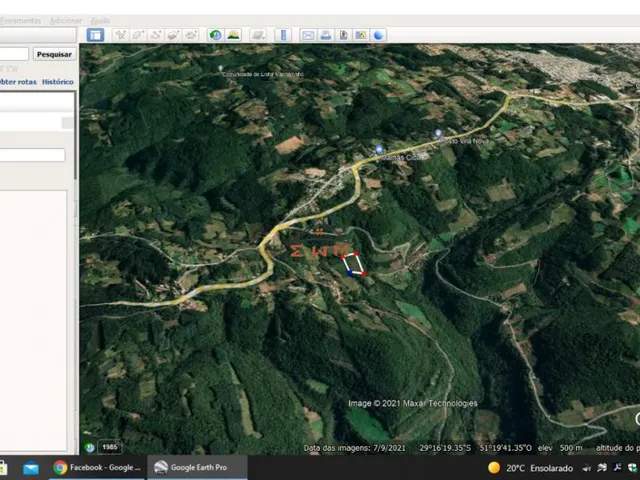Toggle sunlight across the landscape
This screenshot has height=480, width=640.
pyautogui.click(x=233, y=35)
